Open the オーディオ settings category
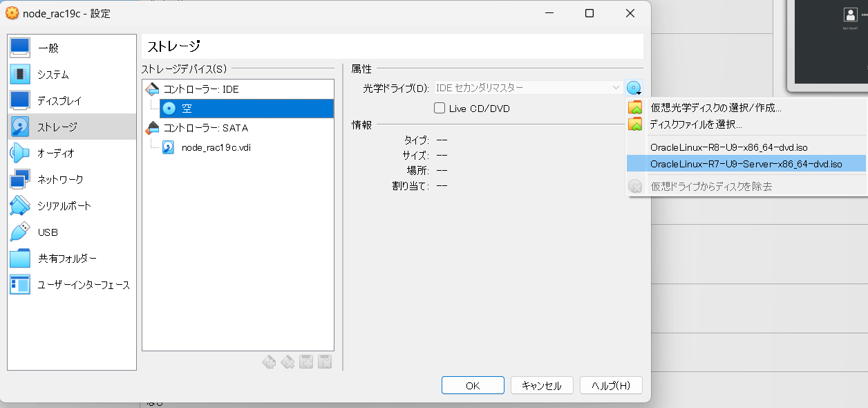The image size is (868, 408). pyautogui.click(x=72, y=154)
